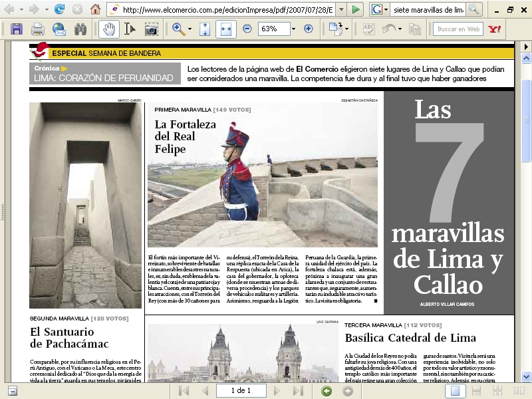The height and width of the screenshot is (399, 532).
Task: Open the Undo dropdown arrow
Action: [400, 29]
